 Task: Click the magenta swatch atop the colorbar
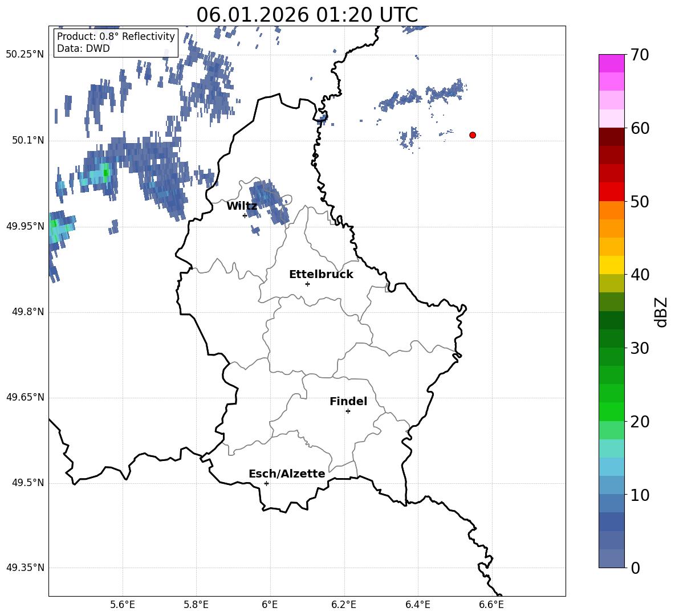point(611,63)
